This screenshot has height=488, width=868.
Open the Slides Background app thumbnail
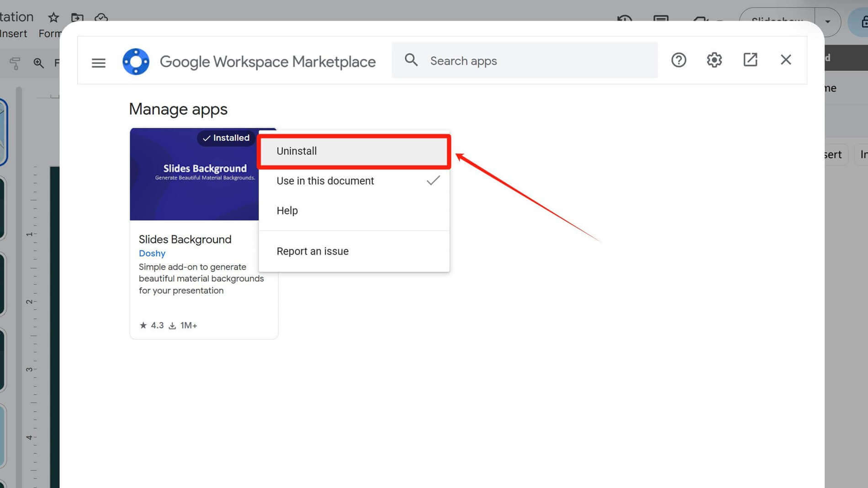point(194,175)
